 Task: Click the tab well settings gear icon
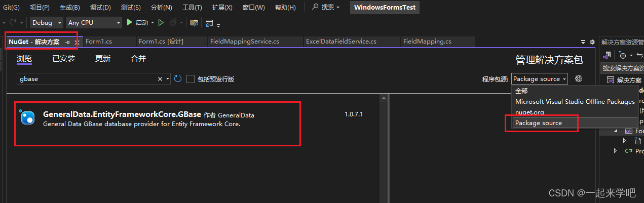592,42
